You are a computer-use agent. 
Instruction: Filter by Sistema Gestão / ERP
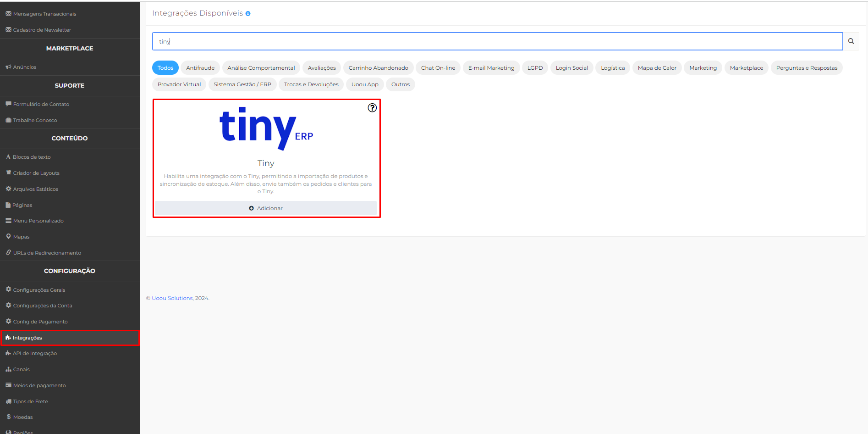pyautogui.click(x=242, y=84)
